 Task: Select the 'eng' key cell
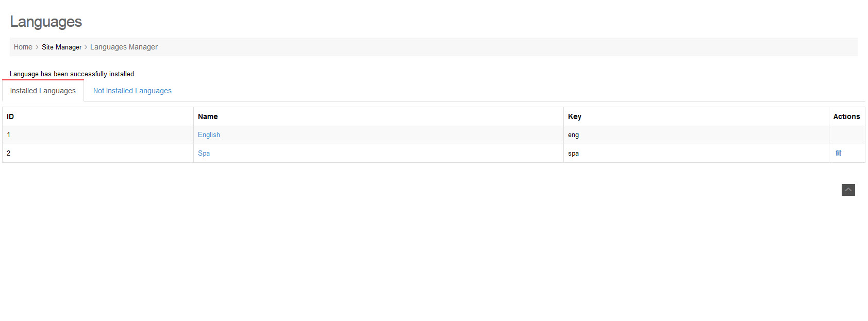tap(573, 135)
